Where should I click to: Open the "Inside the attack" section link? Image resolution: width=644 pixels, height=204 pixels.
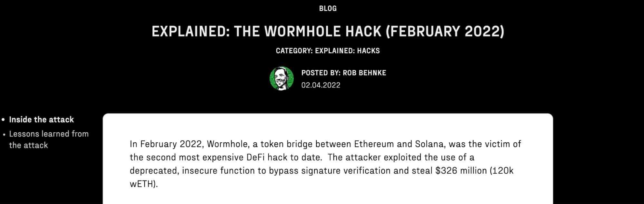click(42, 120)
